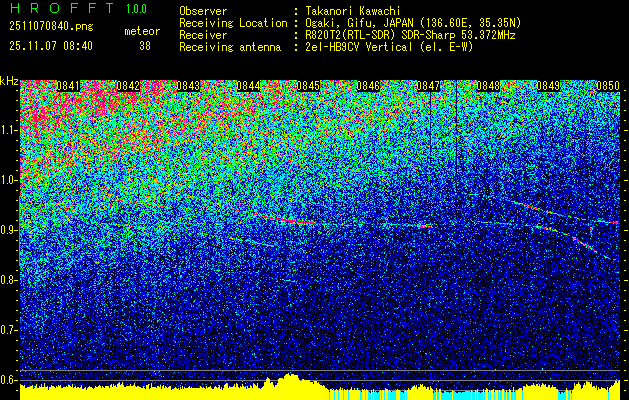Click the kHz axis unit label

click(9, 81)
